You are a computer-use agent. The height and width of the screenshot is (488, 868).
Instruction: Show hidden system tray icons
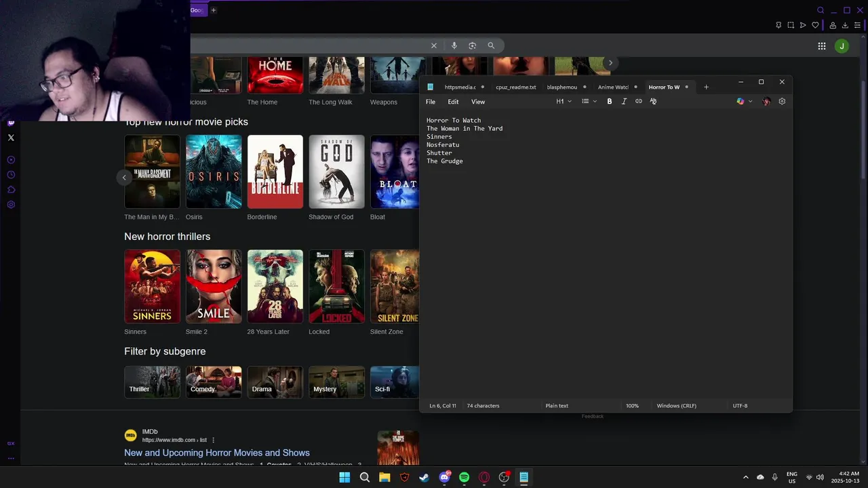point(746,477)
